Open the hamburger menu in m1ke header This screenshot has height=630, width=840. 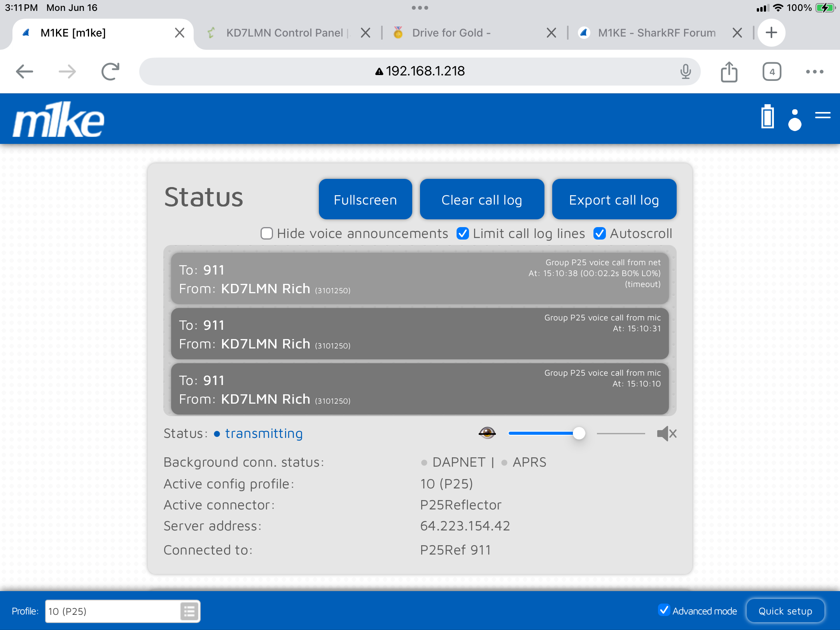click(822, 115)
